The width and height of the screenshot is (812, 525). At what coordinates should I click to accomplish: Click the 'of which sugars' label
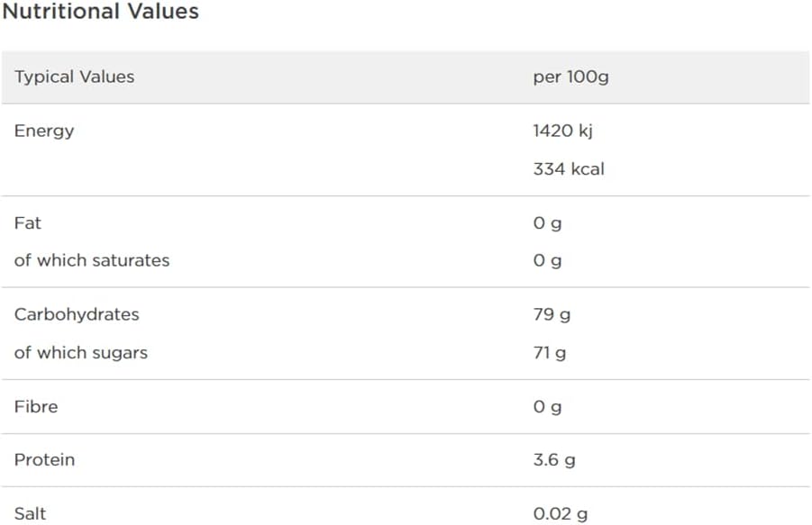81,352
